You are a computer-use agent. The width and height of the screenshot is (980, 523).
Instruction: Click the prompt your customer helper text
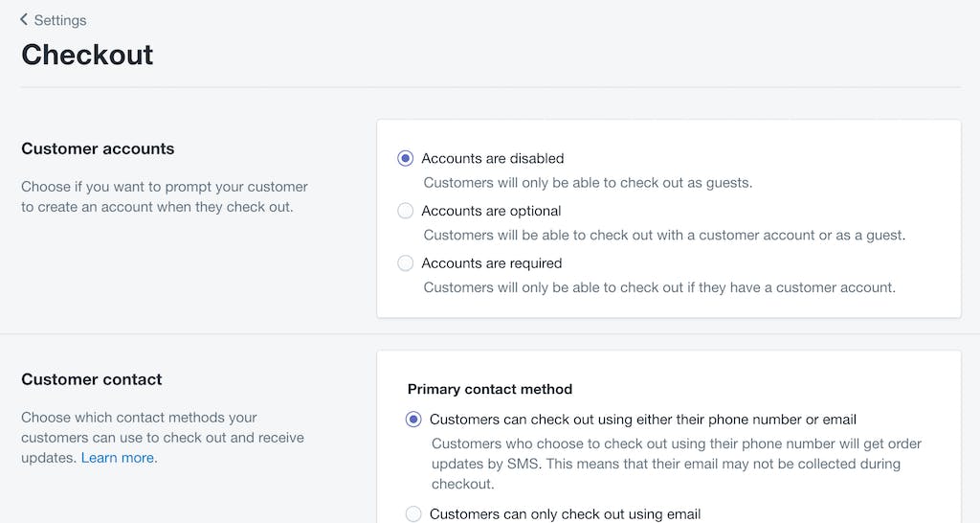pyautogui.click(x=165, y=196)
